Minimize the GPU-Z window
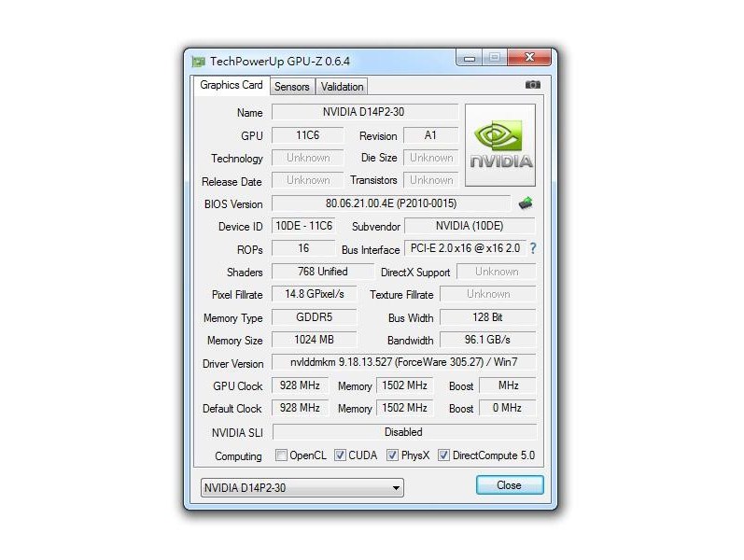Viewport: 744px width, 560px height. 470,59
